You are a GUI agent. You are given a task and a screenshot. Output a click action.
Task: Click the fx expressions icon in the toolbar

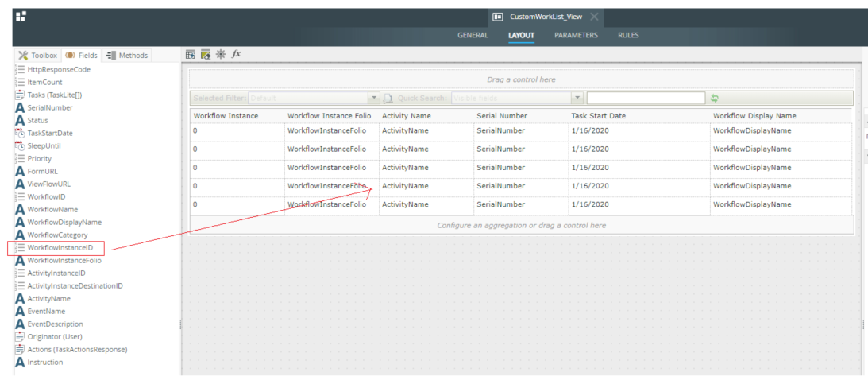[236, 54]
